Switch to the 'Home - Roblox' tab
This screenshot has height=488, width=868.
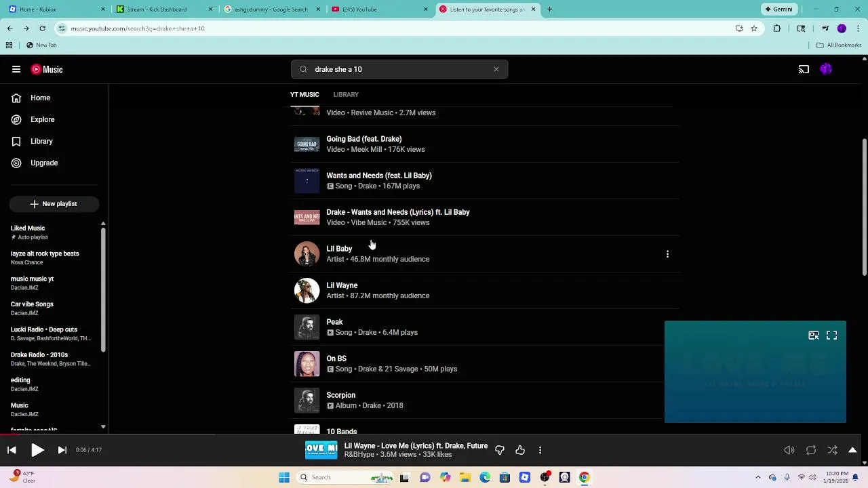click(57, 9)
